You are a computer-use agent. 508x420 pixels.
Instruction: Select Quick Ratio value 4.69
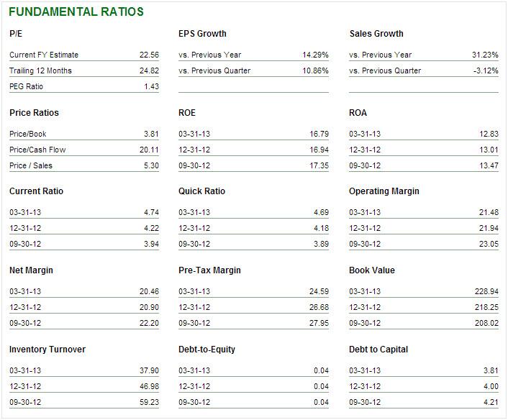pyautogui.click(x=321, y=212)
